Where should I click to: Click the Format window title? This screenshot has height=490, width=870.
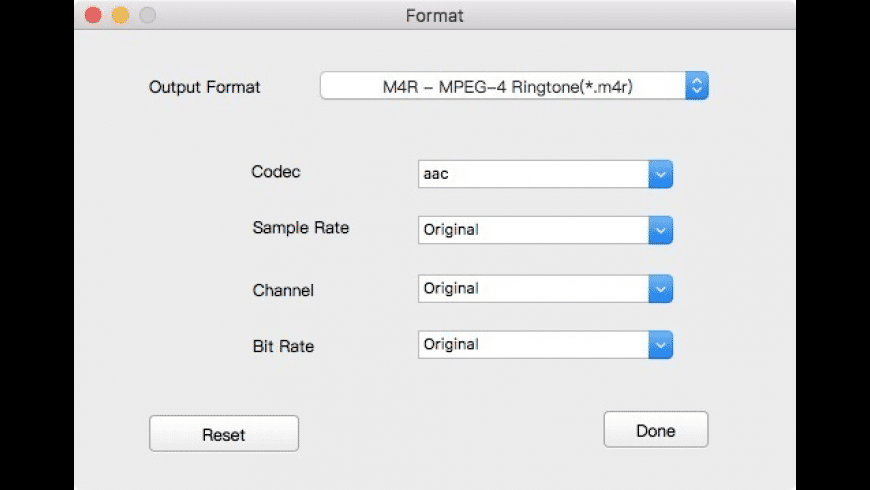pyautogui.click(x=434, y=16)
